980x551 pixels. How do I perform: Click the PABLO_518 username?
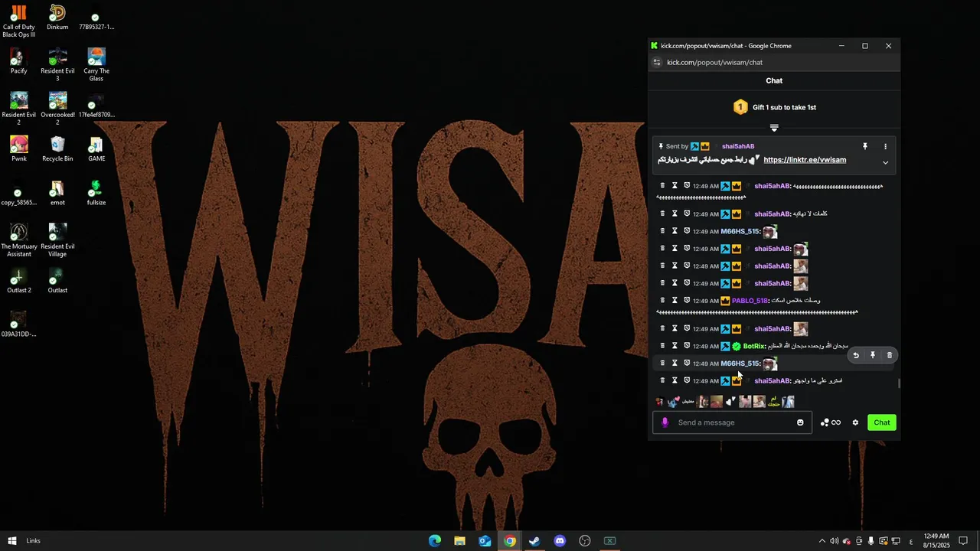point(750,301)
